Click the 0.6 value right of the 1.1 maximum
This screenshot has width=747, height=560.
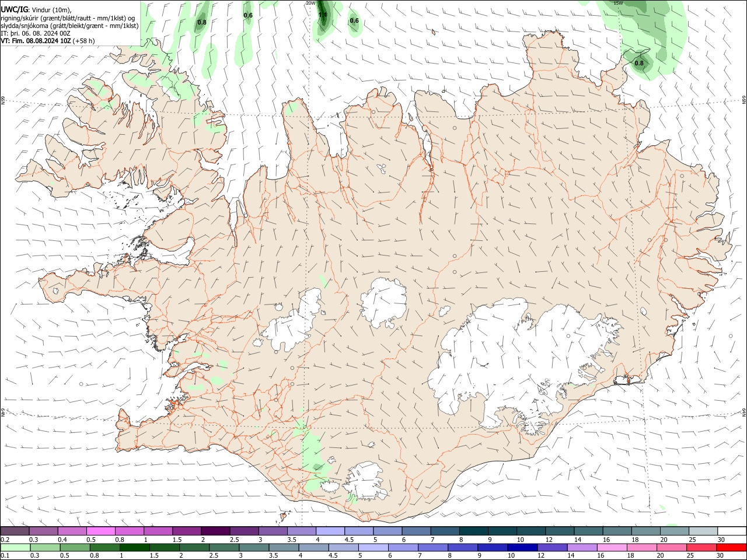(x=354, y=21)
